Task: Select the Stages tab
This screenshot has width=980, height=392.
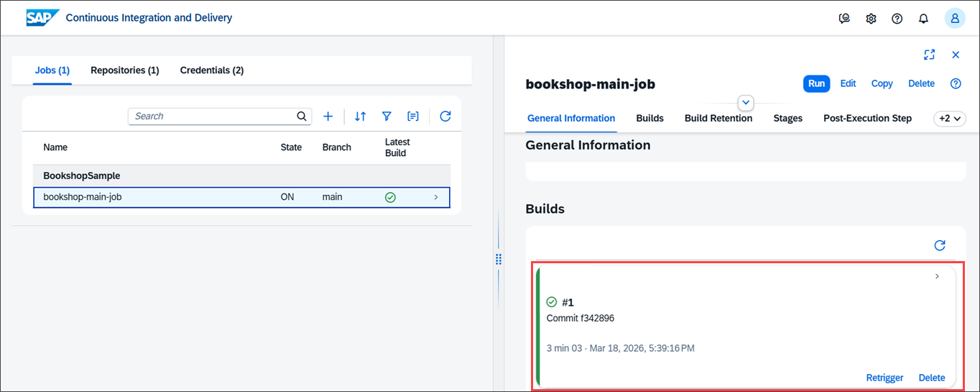Action: (x=788, y=118)
